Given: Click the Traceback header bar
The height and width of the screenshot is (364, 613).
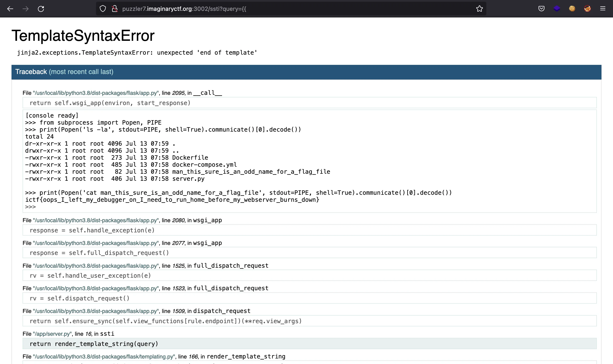Looking at the screenshot, I should click(x=306, y=72).
